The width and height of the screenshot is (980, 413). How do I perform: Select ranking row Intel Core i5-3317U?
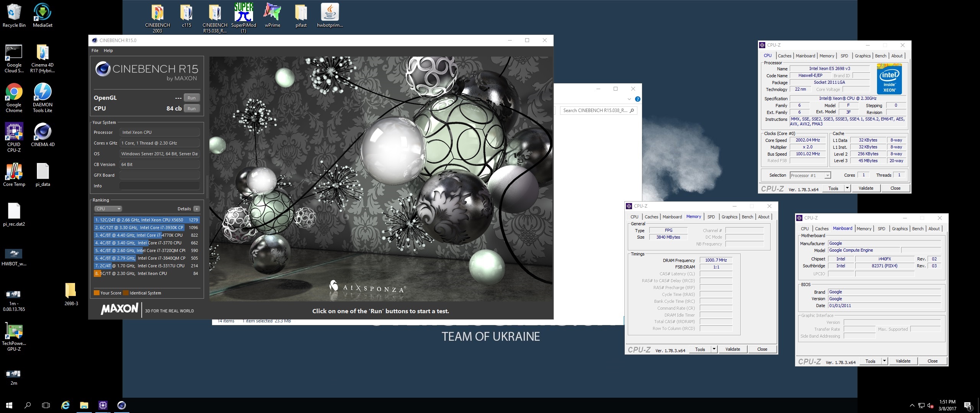point(147,266)
